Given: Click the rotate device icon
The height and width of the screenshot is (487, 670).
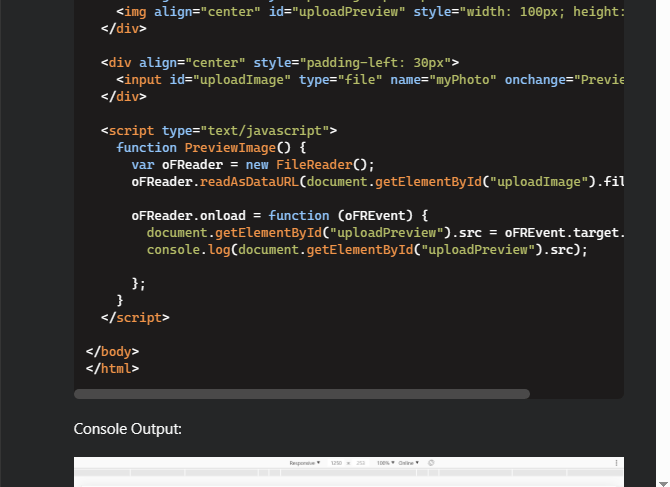Looking at the screenshot, I should (x=431, y=463).
